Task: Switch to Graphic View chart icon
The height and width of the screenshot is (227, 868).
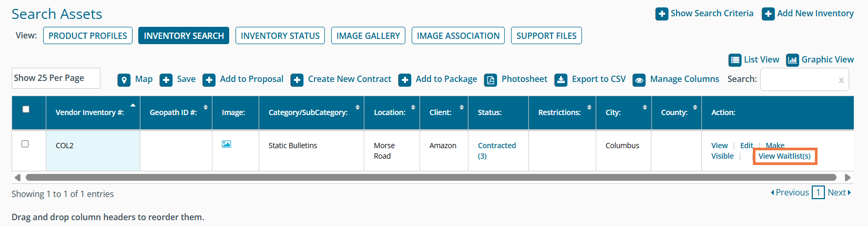Action: point(792,60)
